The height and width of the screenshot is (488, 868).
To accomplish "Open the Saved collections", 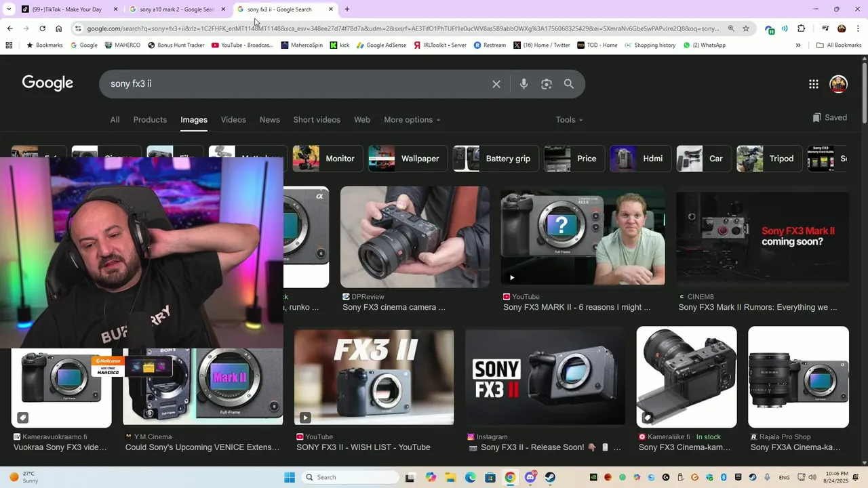I will point(829,118).
